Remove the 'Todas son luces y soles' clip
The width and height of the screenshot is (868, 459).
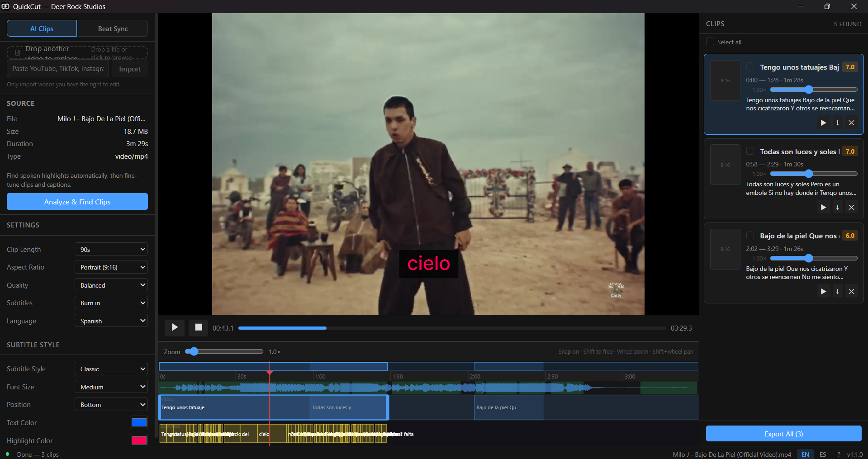pos(851,207)
